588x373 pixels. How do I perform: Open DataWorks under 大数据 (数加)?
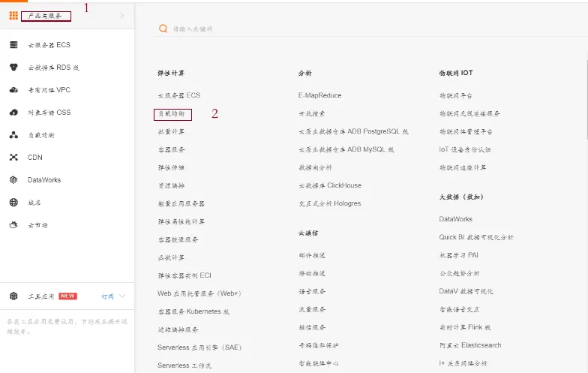[456, 219]
